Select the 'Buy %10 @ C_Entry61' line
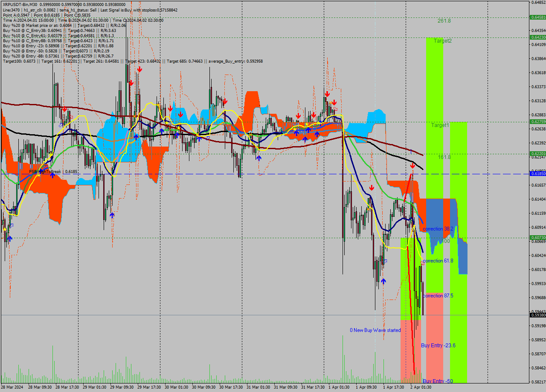 (x=58, y=35)
